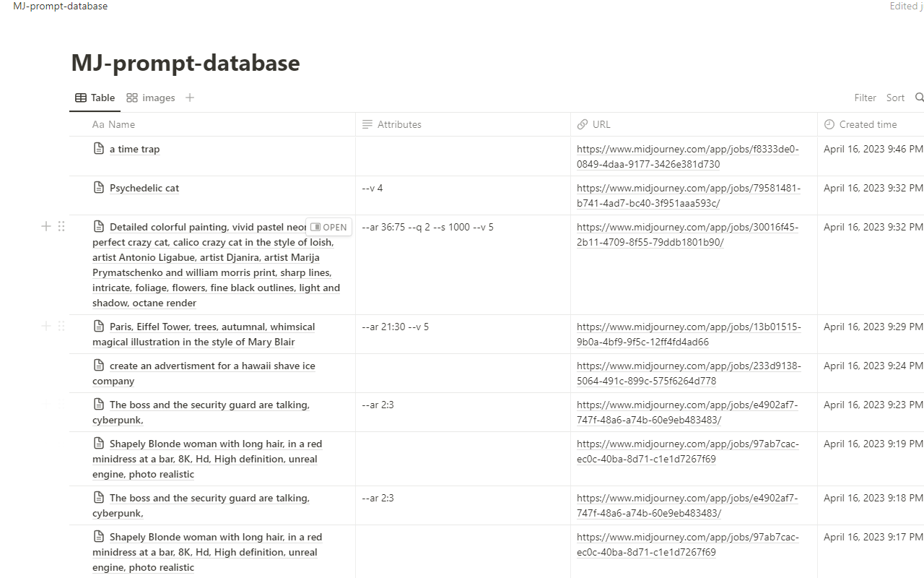This screenshot has height=578, width=924.
Task: Open the Psychedelic cat page
Action: (144, 188)
